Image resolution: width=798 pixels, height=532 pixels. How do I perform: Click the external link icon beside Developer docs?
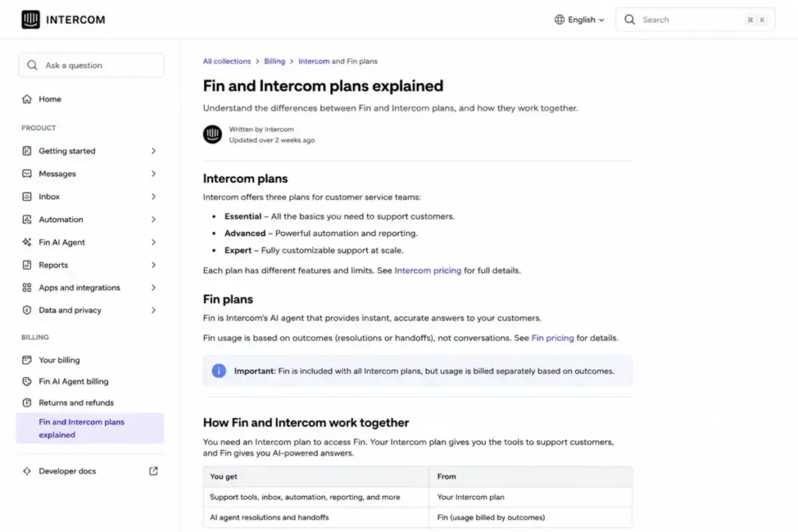[x=154, y=471]
